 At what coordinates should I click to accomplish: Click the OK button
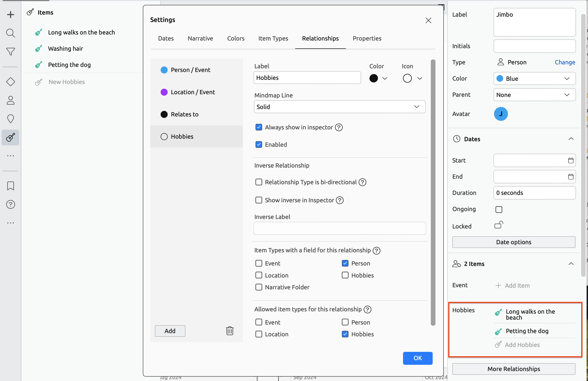(417, 358)
